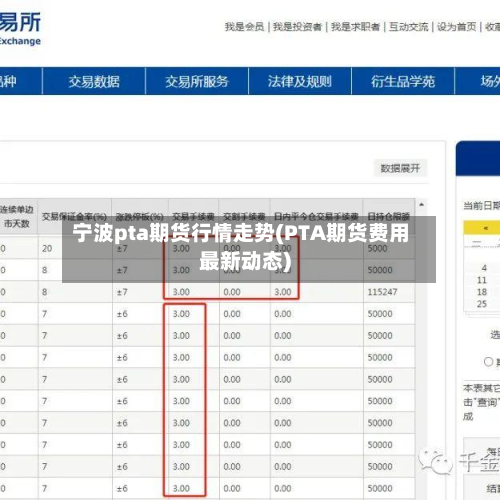The image size is (500, 500).
Task: Open the 互动交流 link
Action: pyautogui.click(x=408, y=27)
